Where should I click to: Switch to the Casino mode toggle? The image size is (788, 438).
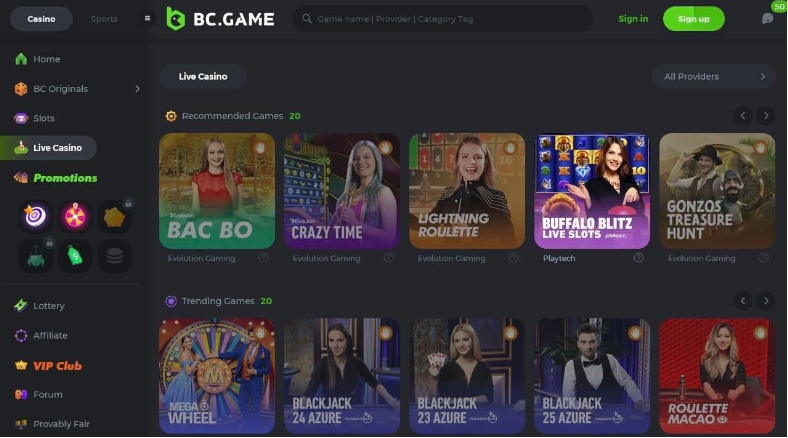coord(41,19)
